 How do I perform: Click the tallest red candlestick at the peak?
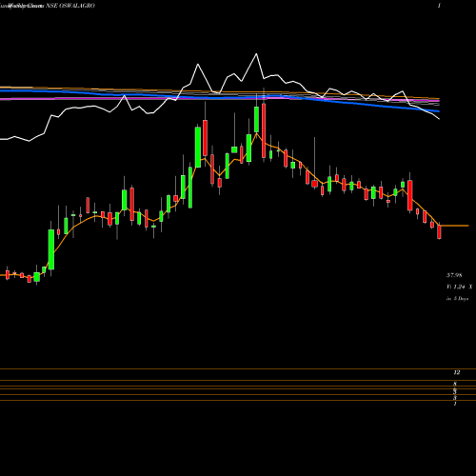point(264,130)
